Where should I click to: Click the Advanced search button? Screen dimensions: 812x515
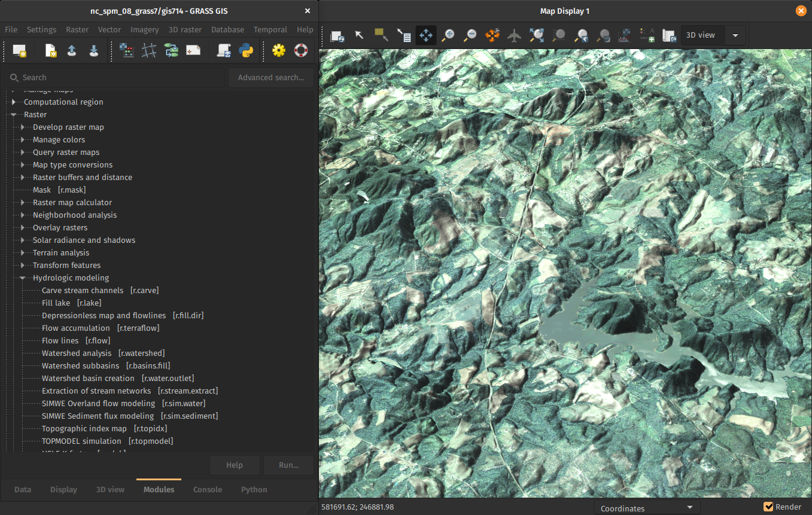click(271, 77)
